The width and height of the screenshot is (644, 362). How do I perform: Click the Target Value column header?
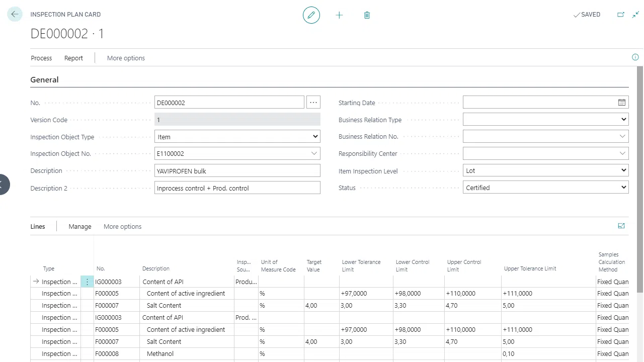coord(314,265)
